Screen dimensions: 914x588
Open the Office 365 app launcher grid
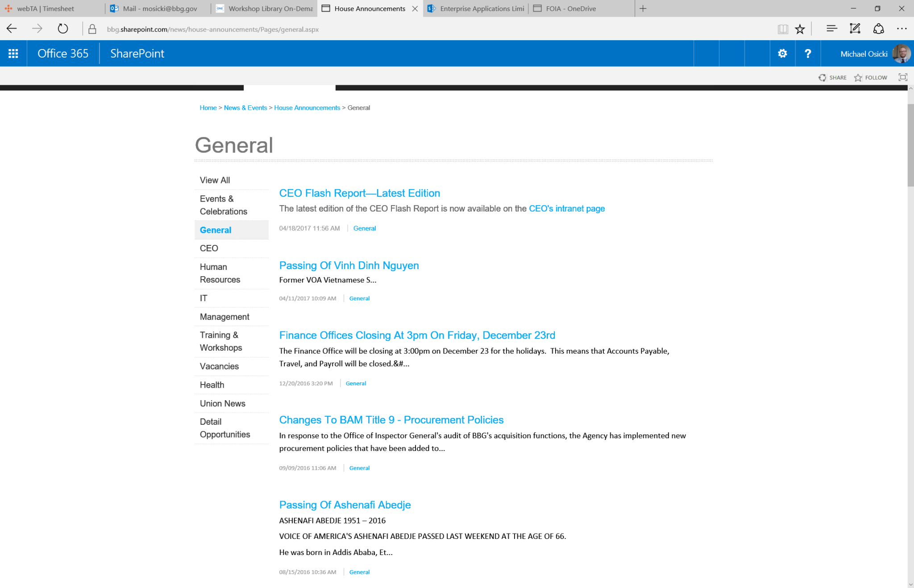(13, 54)
